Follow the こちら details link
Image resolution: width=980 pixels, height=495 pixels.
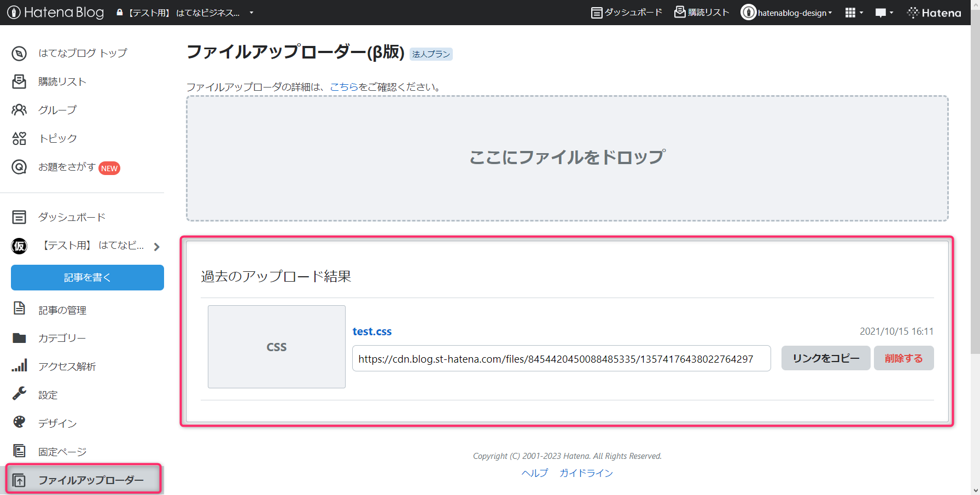coord(344,87)
